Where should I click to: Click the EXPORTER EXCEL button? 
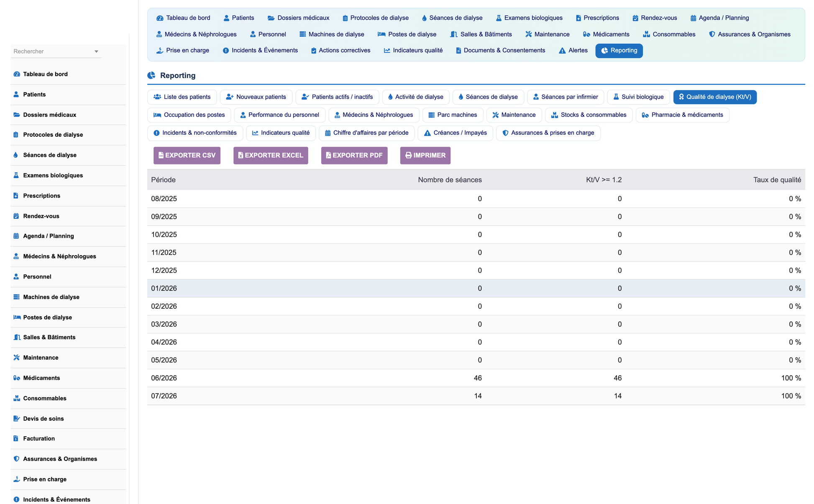(x=271, y=156)
